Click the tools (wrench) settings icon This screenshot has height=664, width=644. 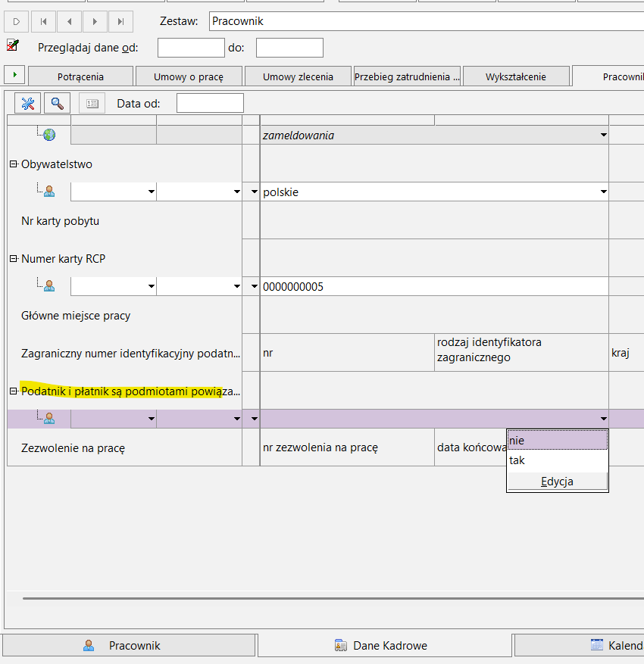click(x=28, y=104)
